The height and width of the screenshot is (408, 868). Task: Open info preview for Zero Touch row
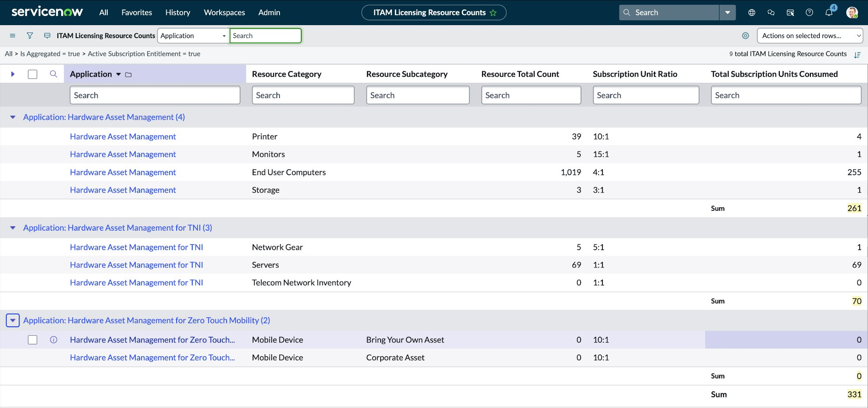tap(54, 340)
